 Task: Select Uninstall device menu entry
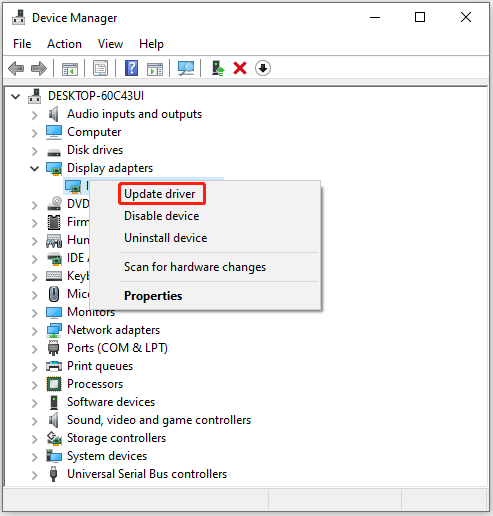166,238
